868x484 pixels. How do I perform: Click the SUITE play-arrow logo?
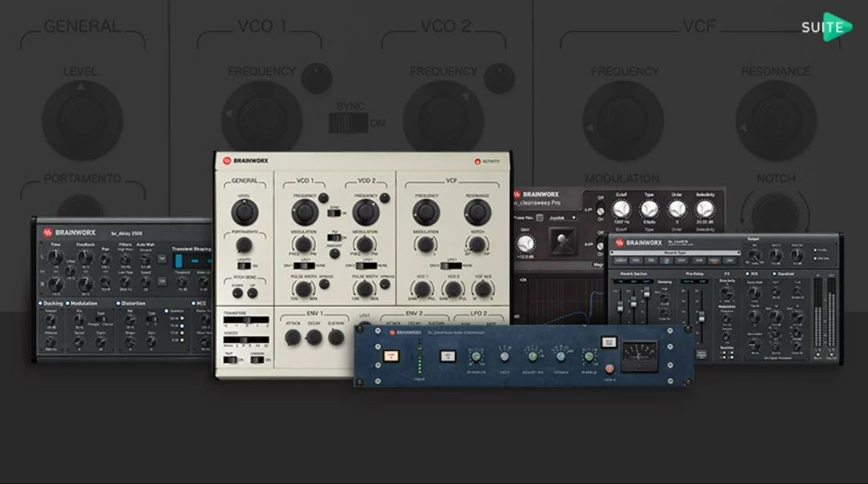828,26
